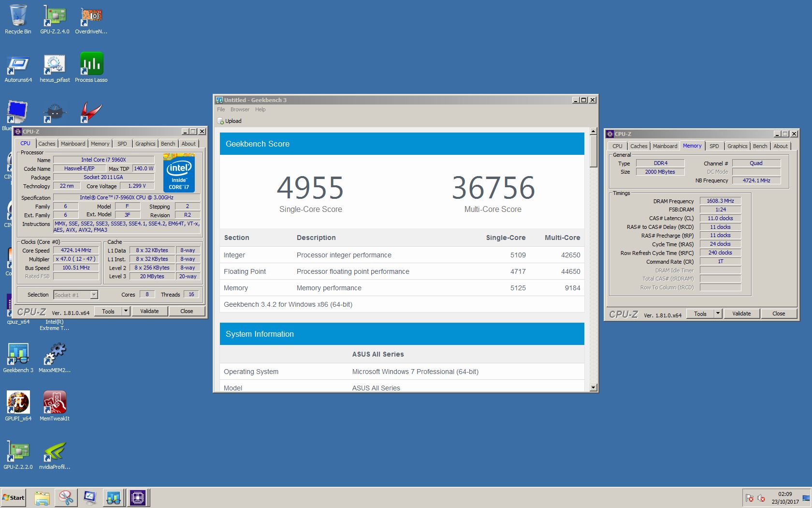Launch Autoruns64 desktop shortcut
The image size is (812, 508).
tap(18, 68)
